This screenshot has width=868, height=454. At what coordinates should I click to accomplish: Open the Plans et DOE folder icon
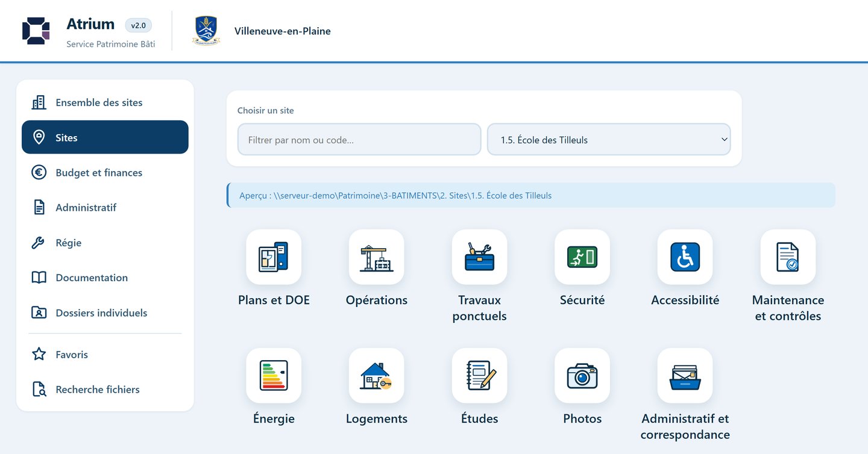(x=274, y=257)
